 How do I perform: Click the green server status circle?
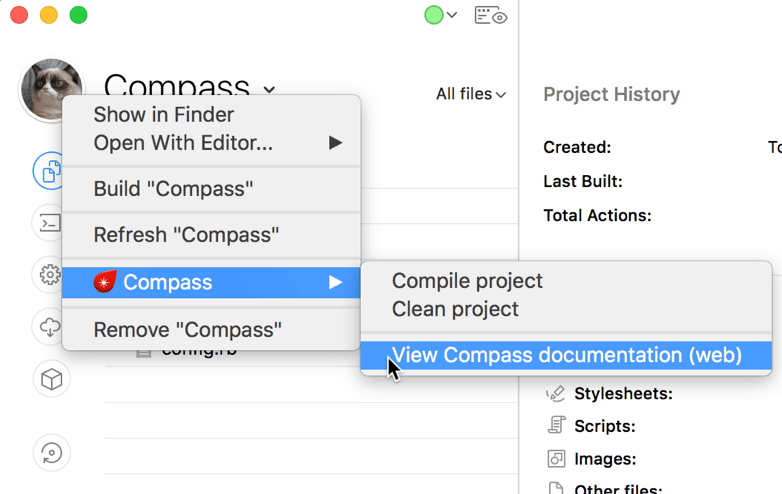tap(433, 15)
